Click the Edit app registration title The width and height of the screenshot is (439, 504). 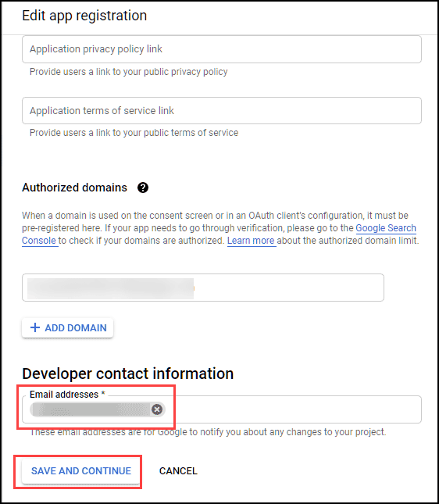(x=84, y=16)
